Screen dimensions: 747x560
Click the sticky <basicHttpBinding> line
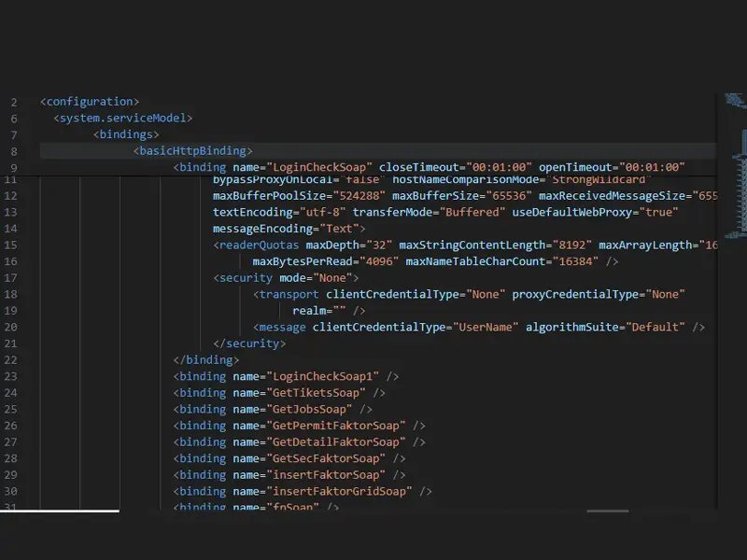pyautogui.click(x=193, y=151)
